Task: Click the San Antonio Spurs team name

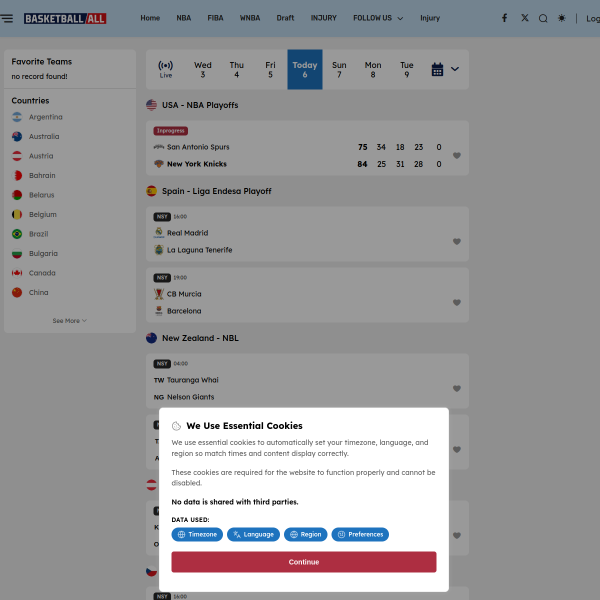Action: click(198, 147)
